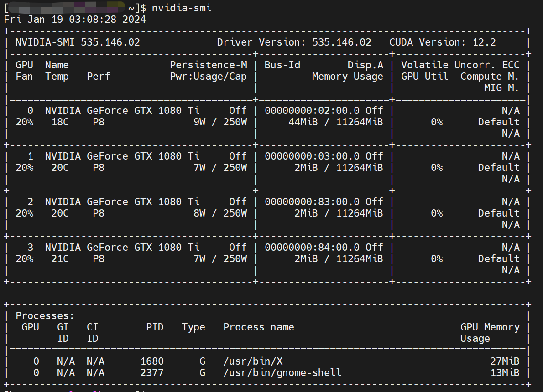Click GPU 1 power '7W / 250W'

[x=220, y=168]
